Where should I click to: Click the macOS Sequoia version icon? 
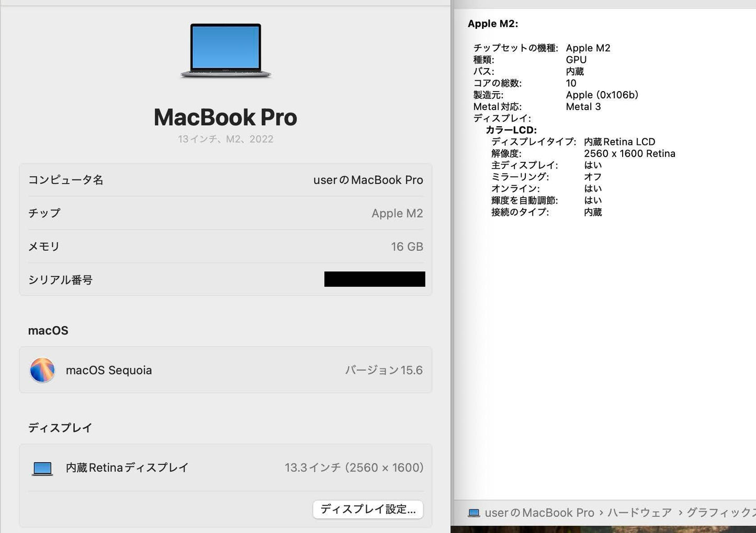pyautogui.click(x=42, y=370)
